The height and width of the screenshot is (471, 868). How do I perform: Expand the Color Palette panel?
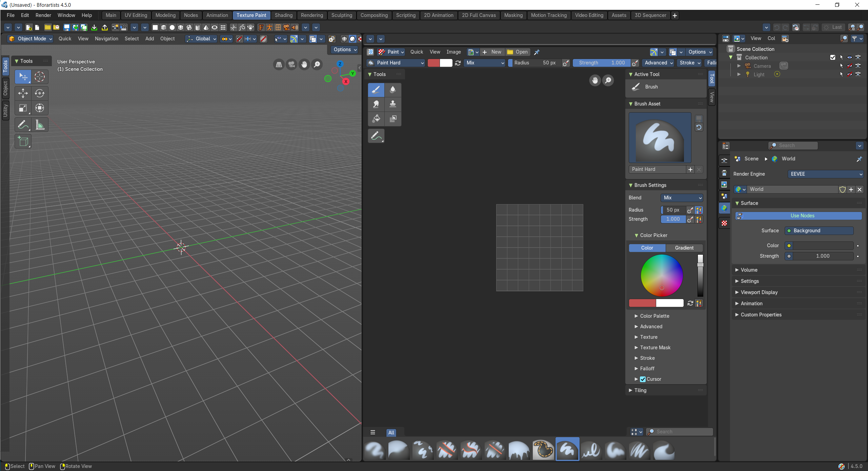(x=654, y=316)
